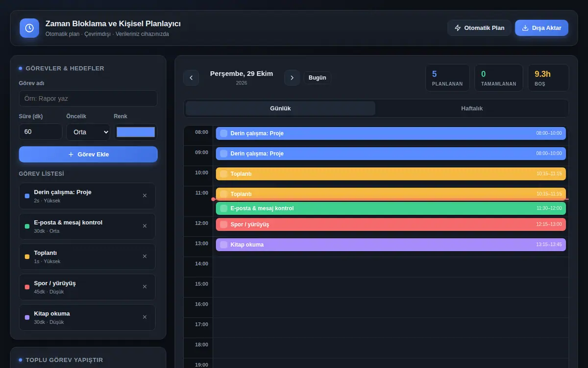
Task: Jump to today with Bugün button
Action: click(318, 78)
